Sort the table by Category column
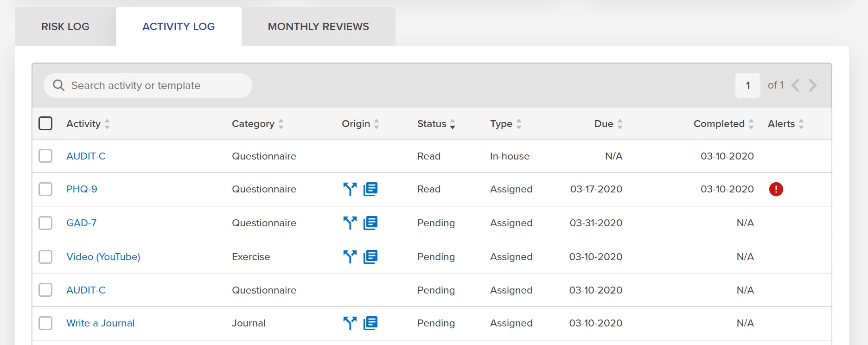Viewport: 868px width, 345px height. [258, 124]
